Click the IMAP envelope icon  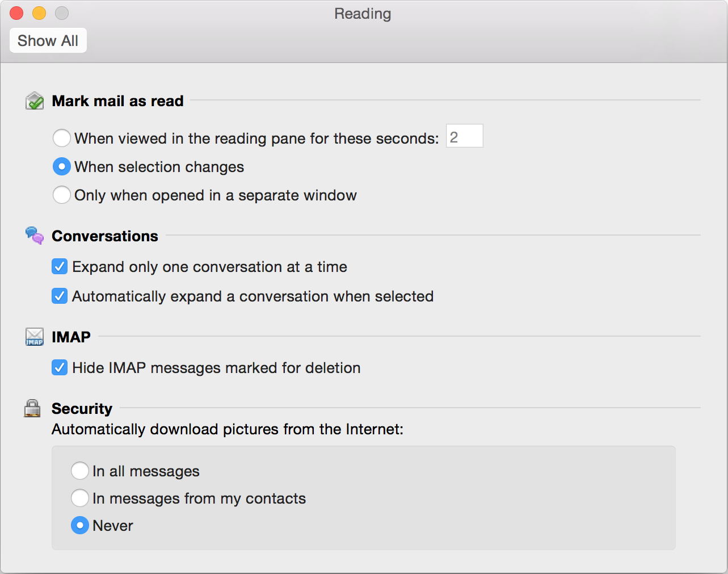[35, 337]
